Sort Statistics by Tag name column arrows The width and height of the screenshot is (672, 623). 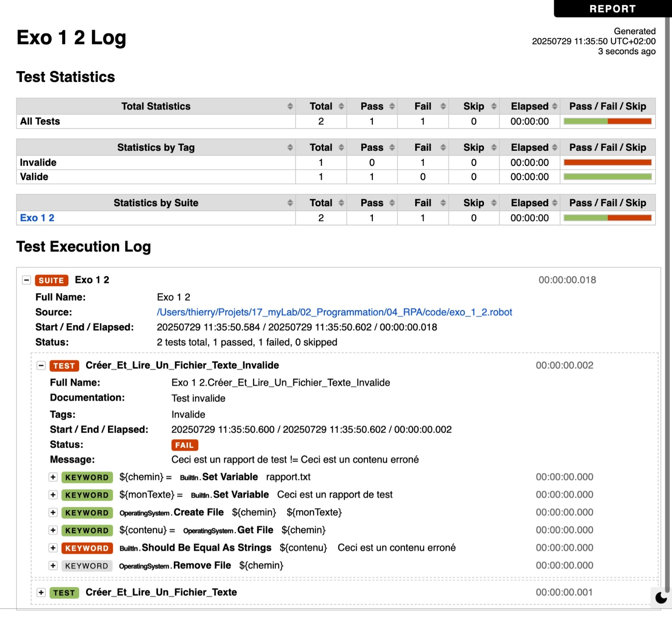click(290, 147)
